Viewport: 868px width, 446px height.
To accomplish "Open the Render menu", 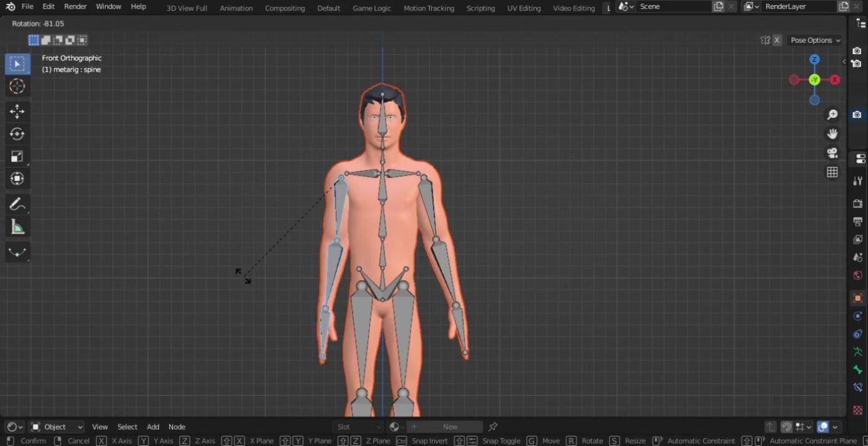I will tap(76, 6).
